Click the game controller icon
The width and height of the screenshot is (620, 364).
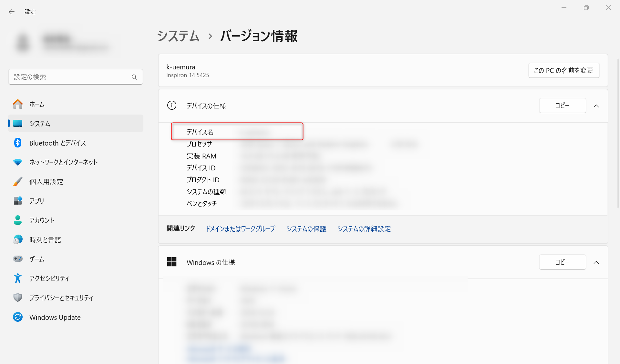[18, 259]
